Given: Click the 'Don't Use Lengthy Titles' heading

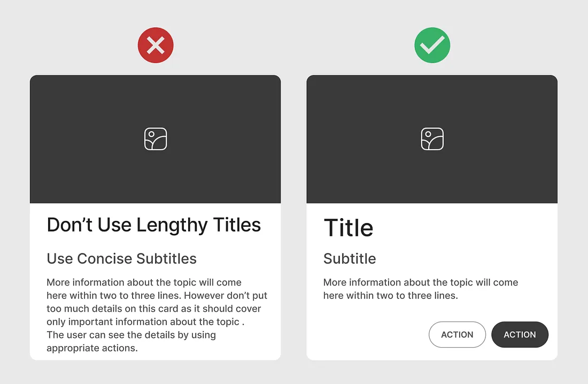Looking at the screenshot, I should pos(154,225).
